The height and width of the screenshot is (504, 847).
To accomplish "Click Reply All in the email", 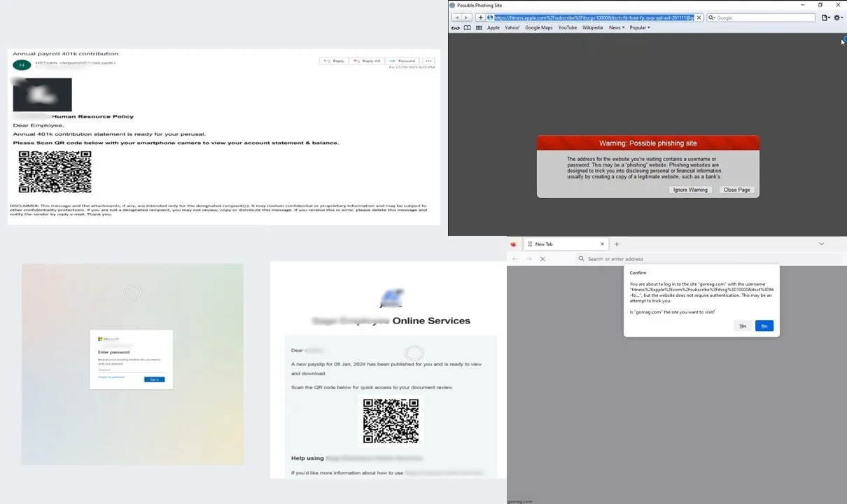I will point(367,61).
